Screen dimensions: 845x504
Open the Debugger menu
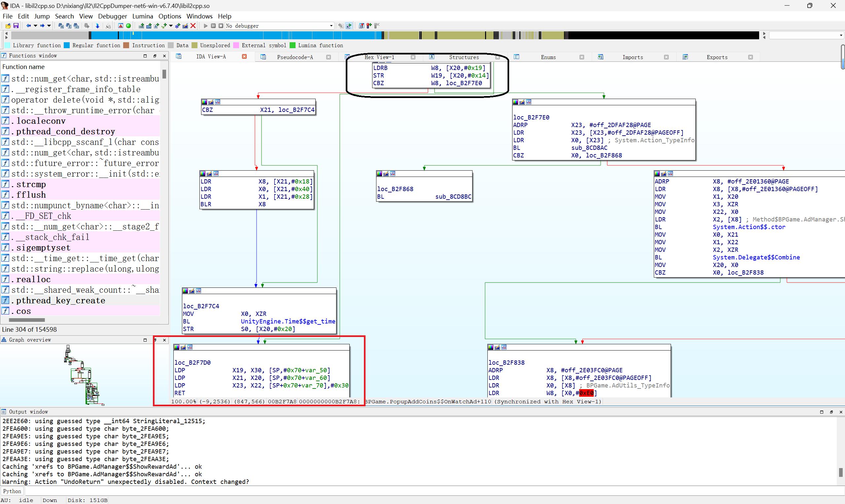113,16
